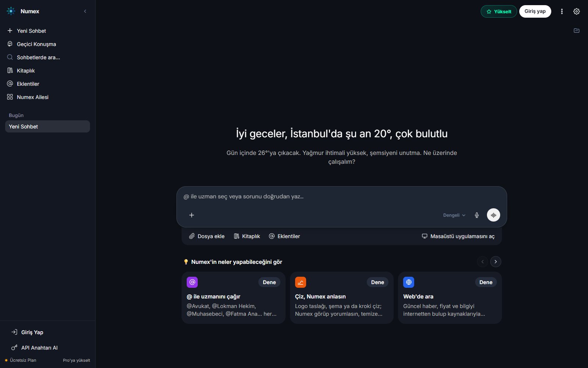Expand the Dengeli mode dropdown
Image resolution: width=588 pixels, height=368 pixels.
[x=454, y=215]
